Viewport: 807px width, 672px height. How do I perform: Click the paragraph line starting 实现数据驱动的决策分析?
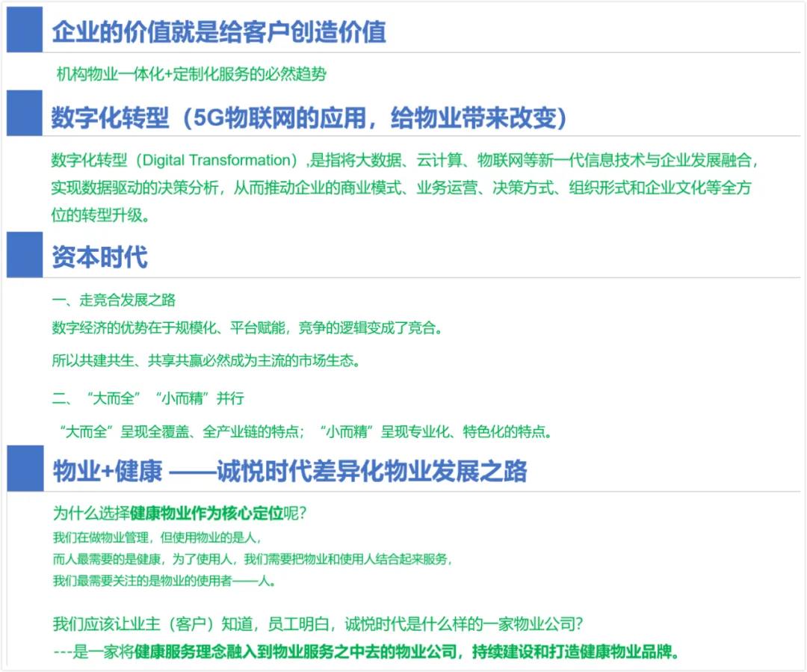(x=401, y=188)
